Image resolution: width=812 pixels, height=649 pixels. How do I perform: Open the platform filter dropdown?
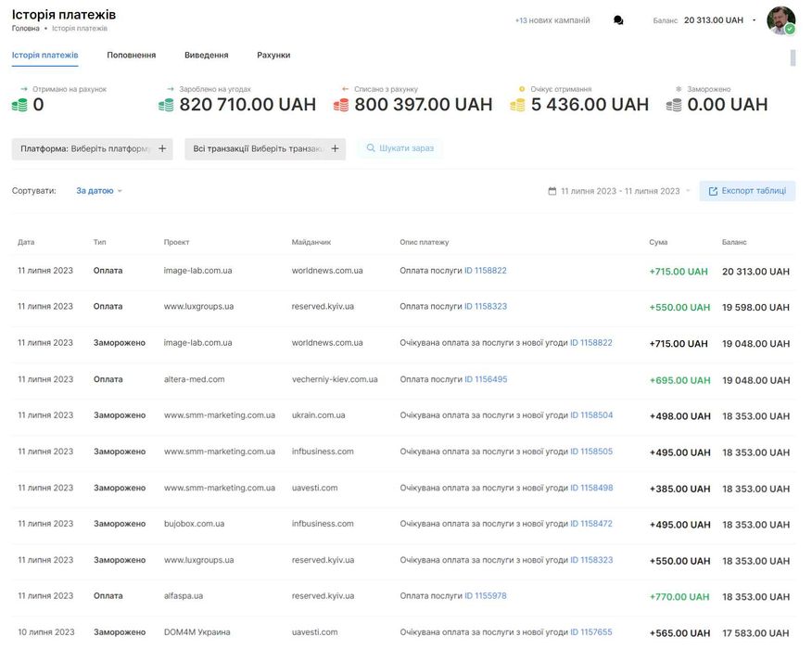point(94,148)
